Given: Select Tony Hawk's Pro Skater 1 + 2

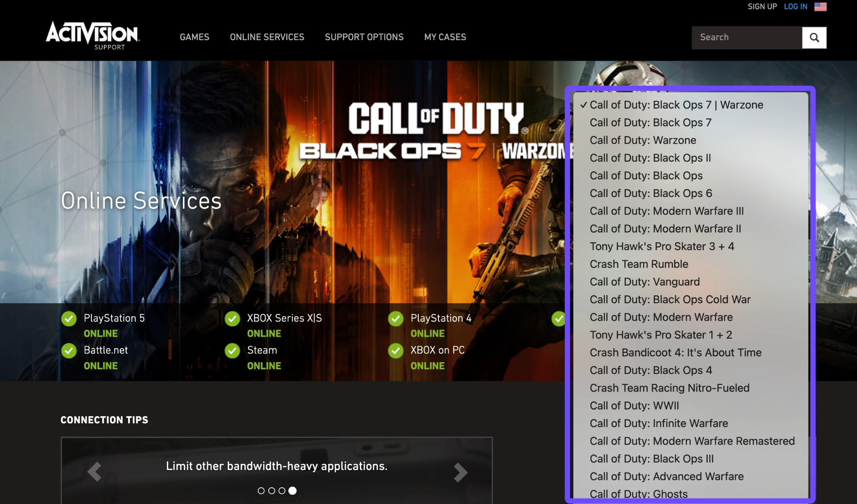Looking at the screenshot, I should 691,335.
